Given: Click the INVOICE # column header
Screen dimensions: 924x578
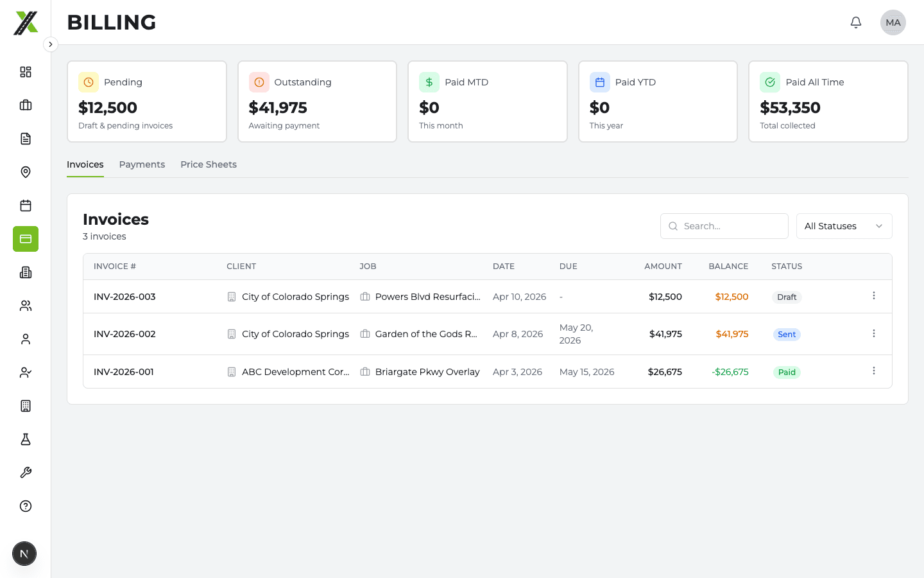Looking at the screenshot, I should tap(115, 267).
